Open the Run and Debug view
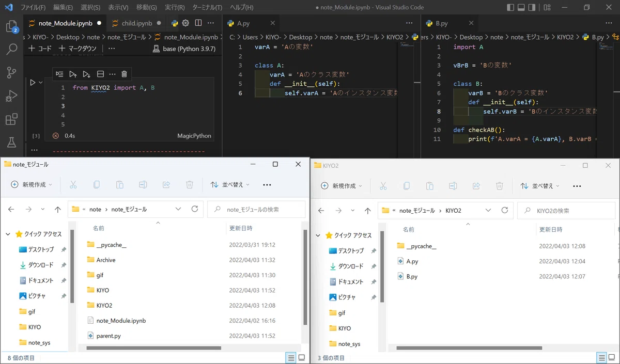This screenshot has width=620, height=364. [x=11, y=96]
